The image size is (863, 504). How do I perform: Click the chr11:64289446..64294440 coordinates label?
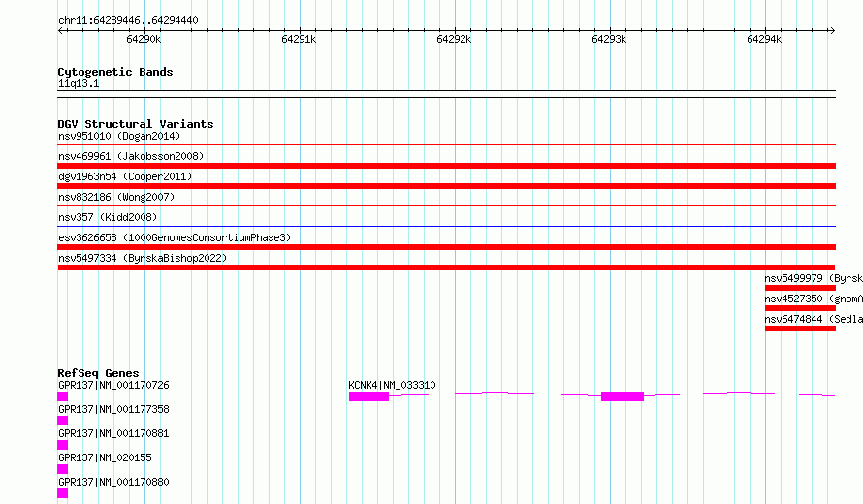pos(128,20)
